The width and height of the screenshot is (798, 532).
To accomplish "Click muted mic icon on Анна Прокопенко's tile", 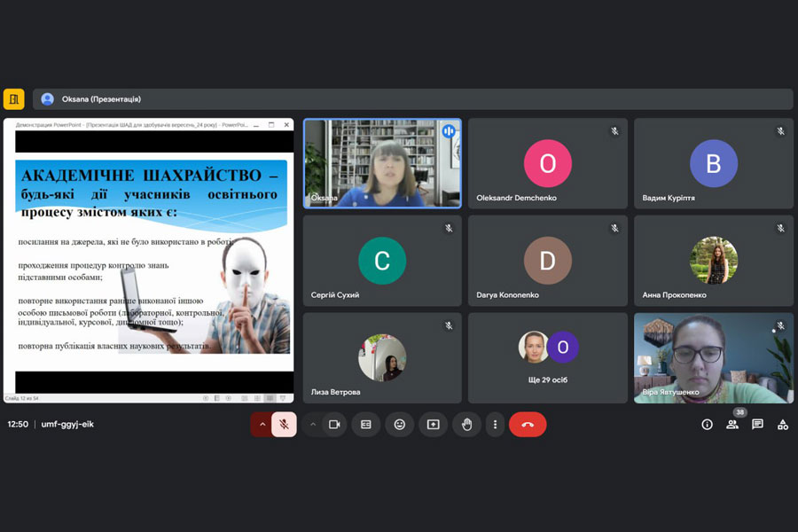I will (x=780, y=228).
